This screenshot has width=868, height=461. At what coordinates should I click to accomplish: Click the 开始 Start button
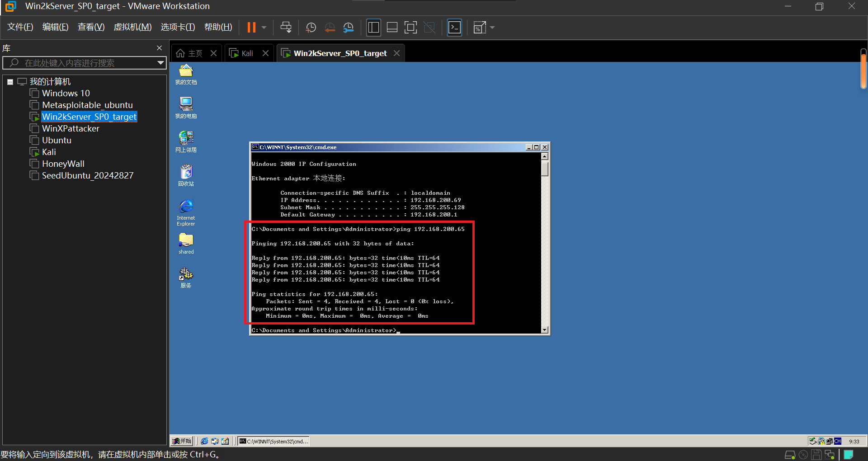coord(182,441)
